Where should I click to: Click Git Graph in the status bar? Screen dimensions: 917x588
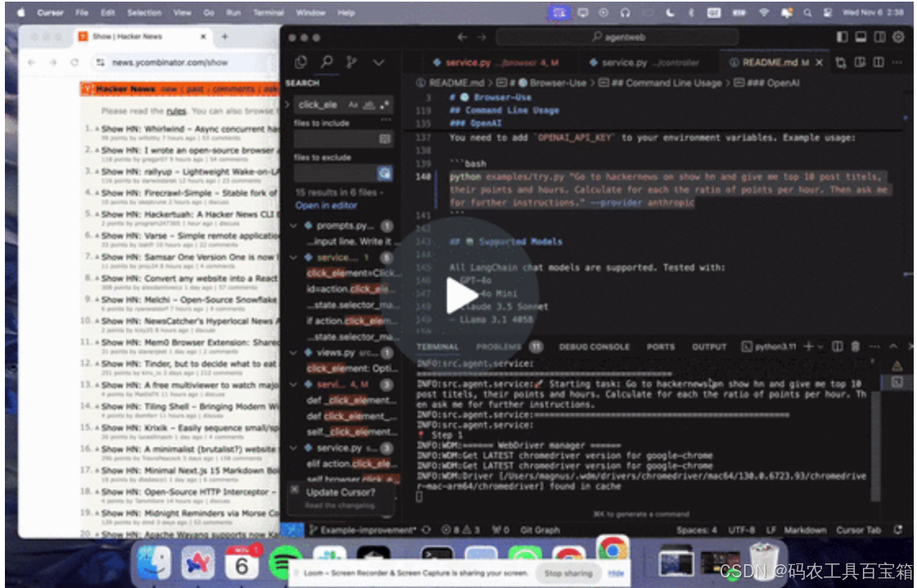[x=540, y=530]
